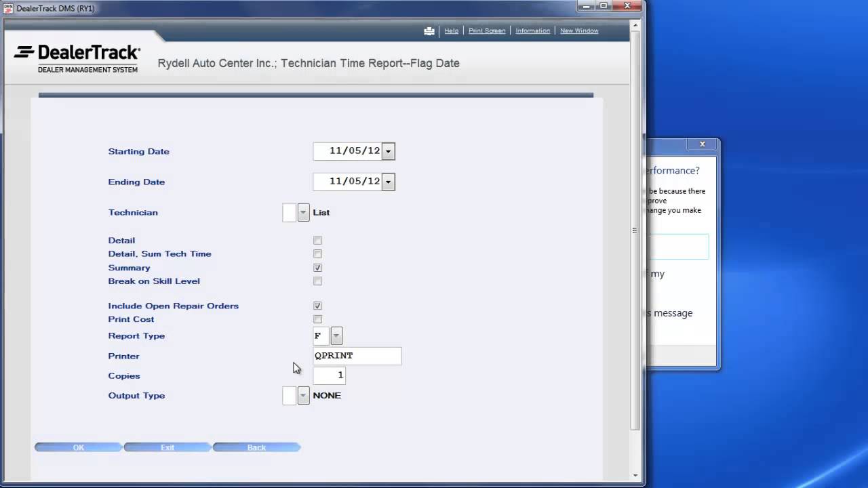Screen dimensions: 868x488
Task: Open the Output Type dropdown arrow
Action: pos(303,396)
